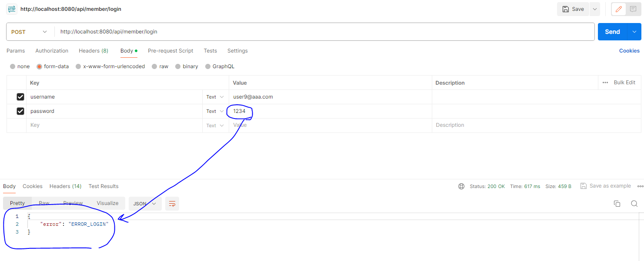644x261 pixels.
Task: Click Bulk Edit
Action: tap(624, 83)
